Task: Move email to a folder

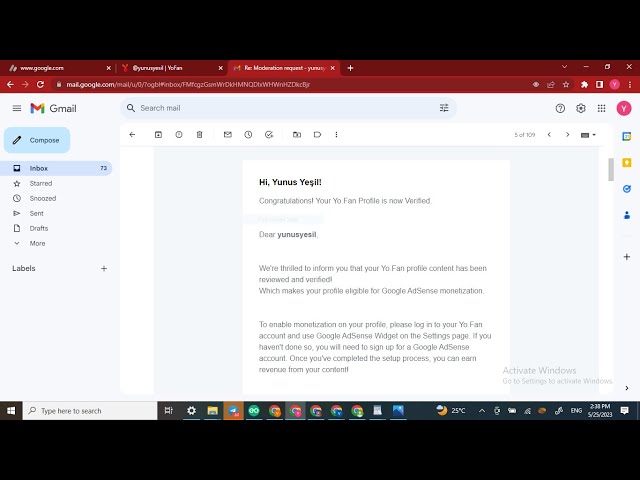Action: (297, 134)
